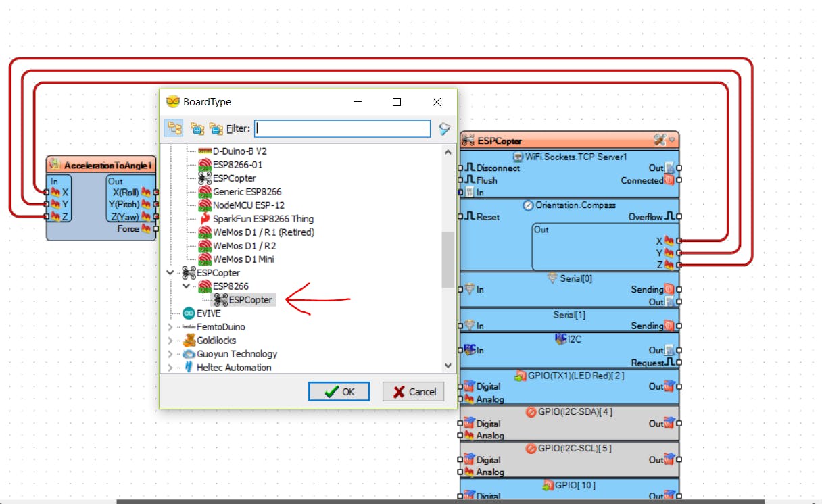Click Y(Pitch) output pin
The image size is (822, 504).
[156, 204]
